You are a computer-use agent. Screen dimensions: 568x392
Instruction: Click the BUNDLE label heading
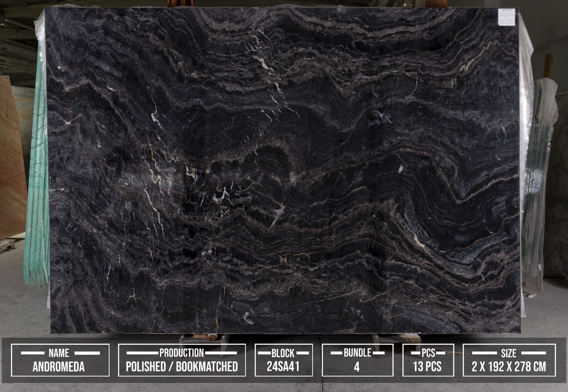click(357, 353)
